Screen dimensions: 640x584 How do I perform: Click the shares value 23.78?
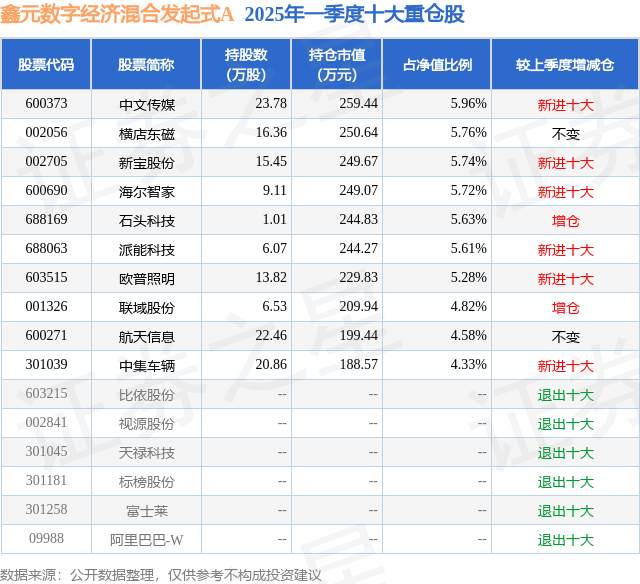271,104
